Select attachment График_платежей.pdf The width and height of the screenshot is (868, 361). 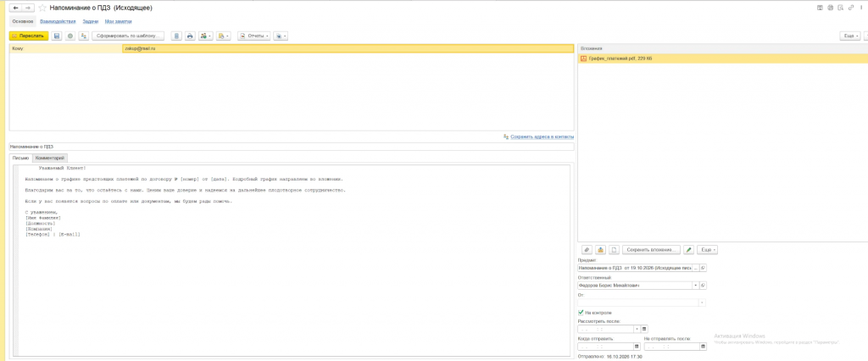click(723, 58)
